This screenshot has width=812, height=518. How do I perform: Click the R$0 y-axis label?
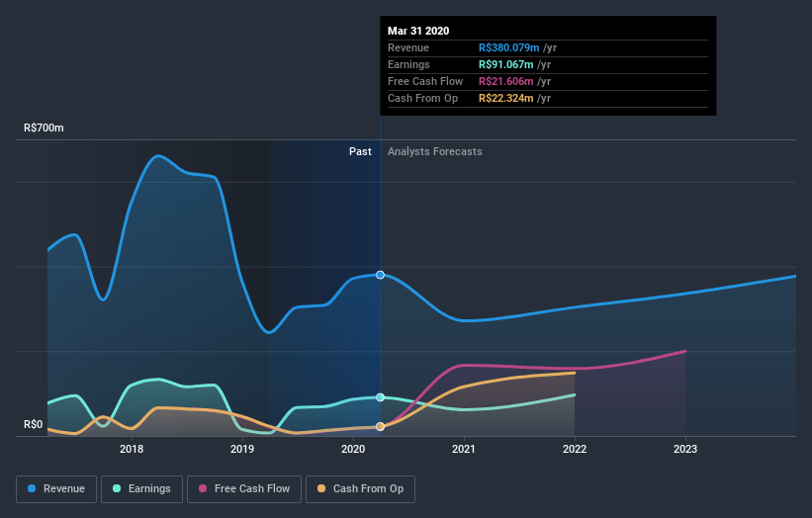[x=34, y=424]
